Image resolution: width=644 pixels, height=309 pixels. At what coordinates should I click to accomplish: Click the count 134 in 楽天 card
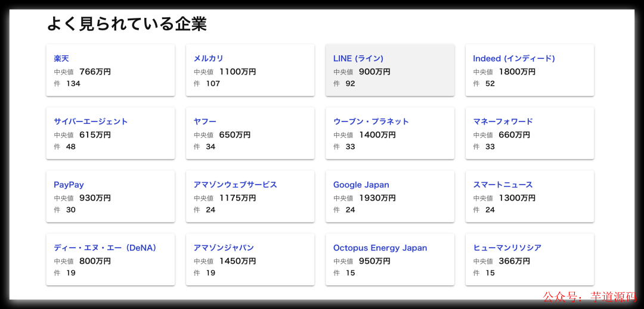[x=73, y=83]
